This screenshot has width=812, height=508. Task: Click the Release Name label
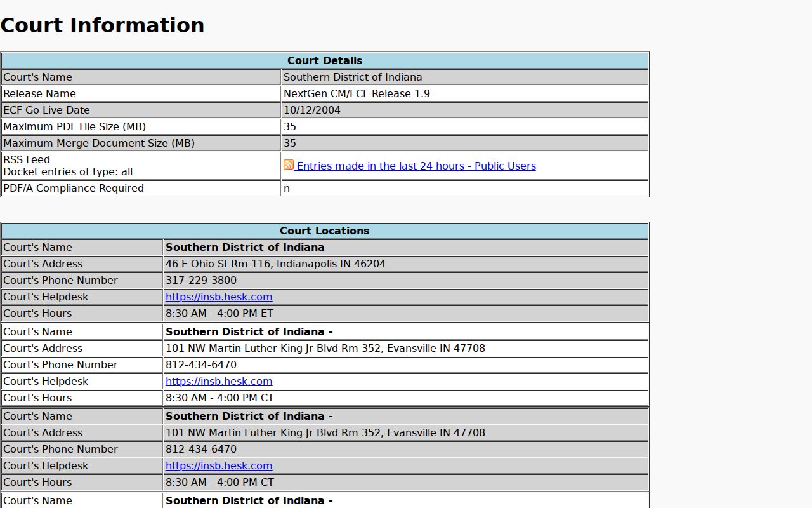[x=39, y=94]
